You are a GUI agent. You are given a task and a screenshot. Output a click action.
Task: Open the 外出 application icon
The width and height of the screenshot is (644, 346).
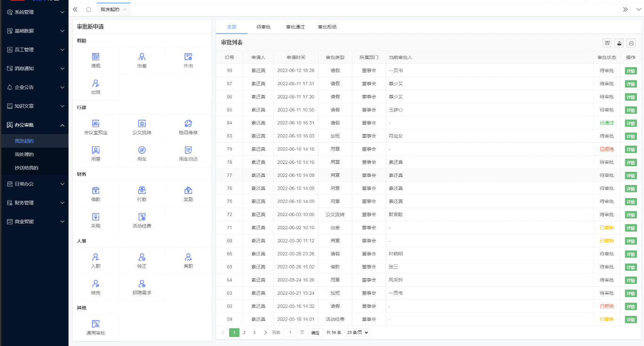pos(188,56)
